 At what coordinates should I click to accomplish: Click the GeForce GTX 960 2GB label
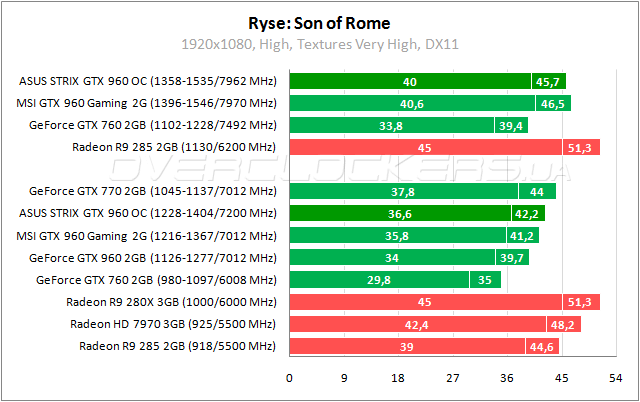pos(152,258)
